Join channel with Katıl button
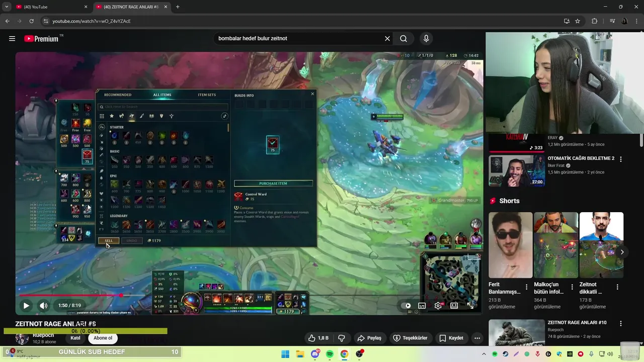Screen dimensions: 644x362 pos(75,338)
